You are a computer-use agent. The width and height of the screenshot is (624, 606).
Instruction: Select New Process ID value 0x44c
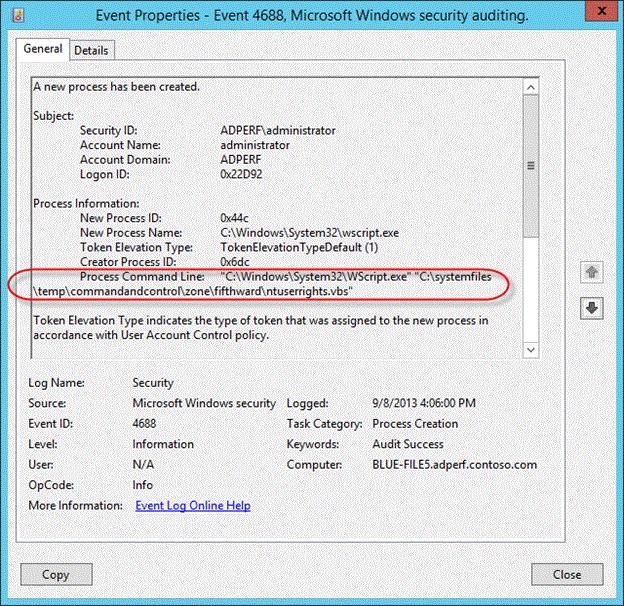click(x=234, y=218)
